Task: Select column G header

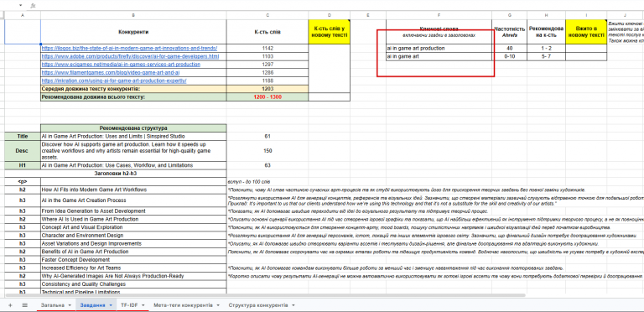Action: pos(510,15)
